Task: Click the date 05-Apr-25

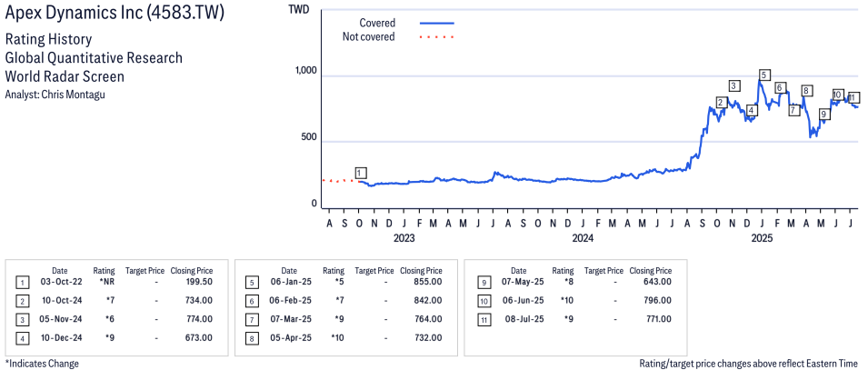Action: tap(290, 337)
